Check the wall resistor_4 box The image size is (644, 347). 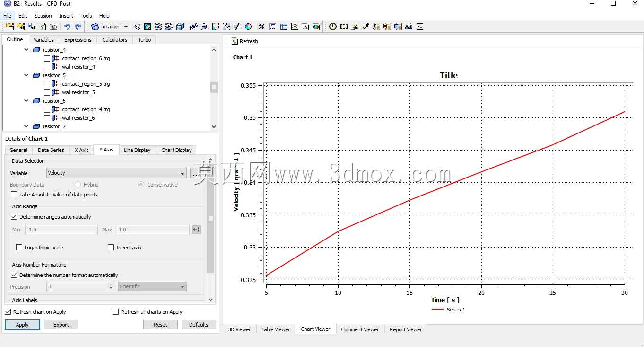47,67
